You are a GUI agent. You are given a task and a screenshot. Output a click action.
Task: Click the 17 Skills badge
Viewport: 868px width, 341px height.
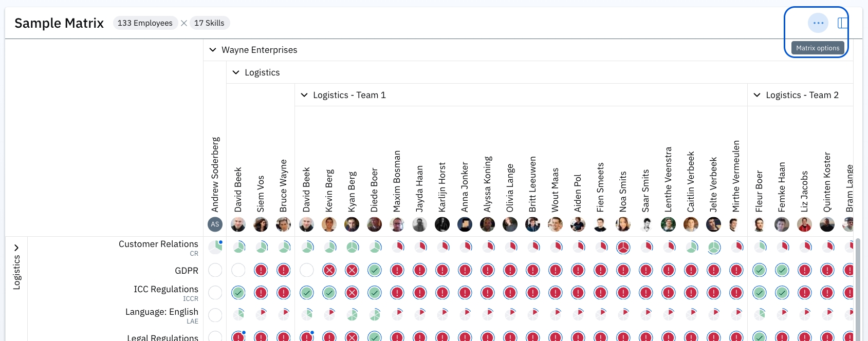click(209, 23)
